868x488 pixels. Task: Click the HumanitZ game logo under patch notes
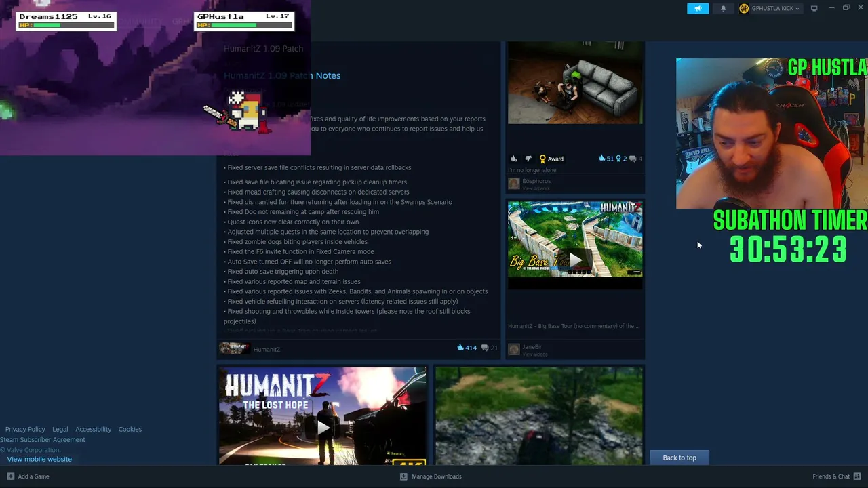click(x=234, y=349)
